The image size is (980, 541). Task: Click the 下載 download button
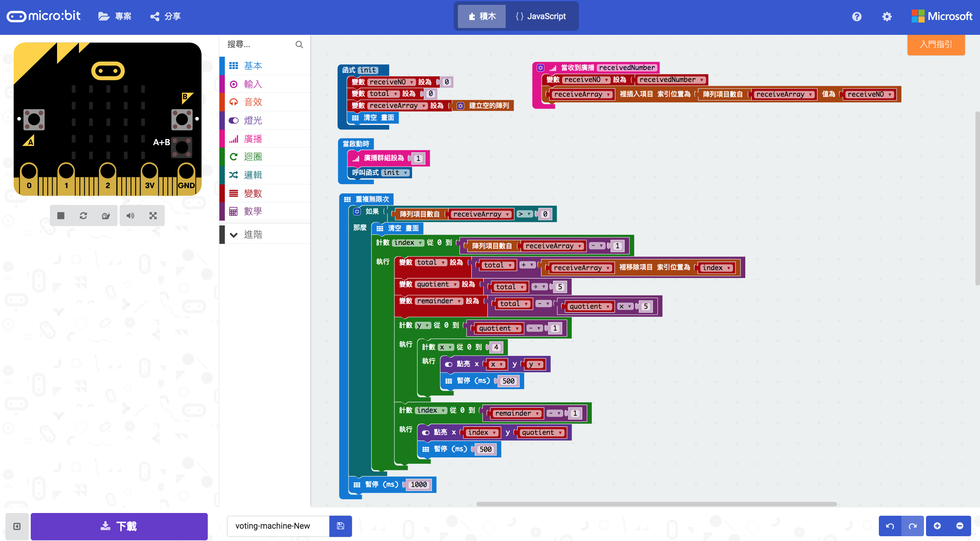[x=119, y=526]
